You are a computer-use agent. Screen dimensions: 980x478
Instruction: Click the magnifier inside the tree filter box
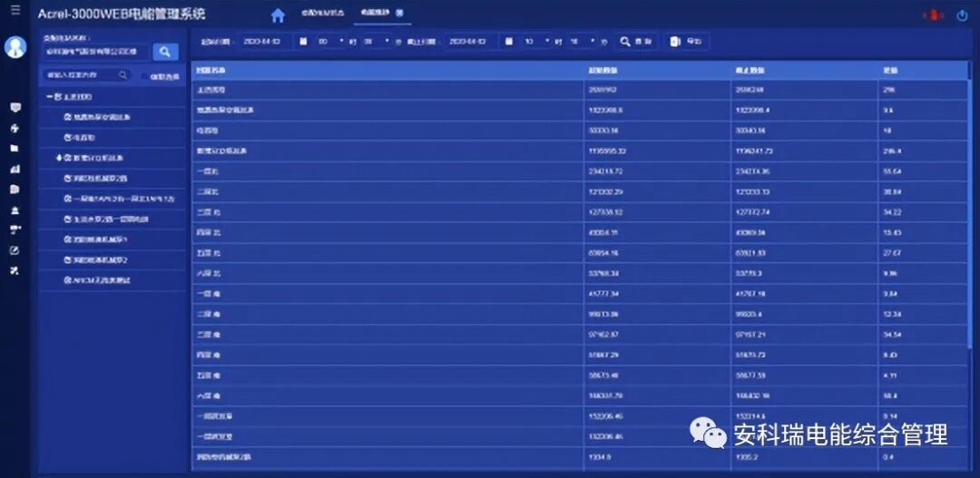122,75
